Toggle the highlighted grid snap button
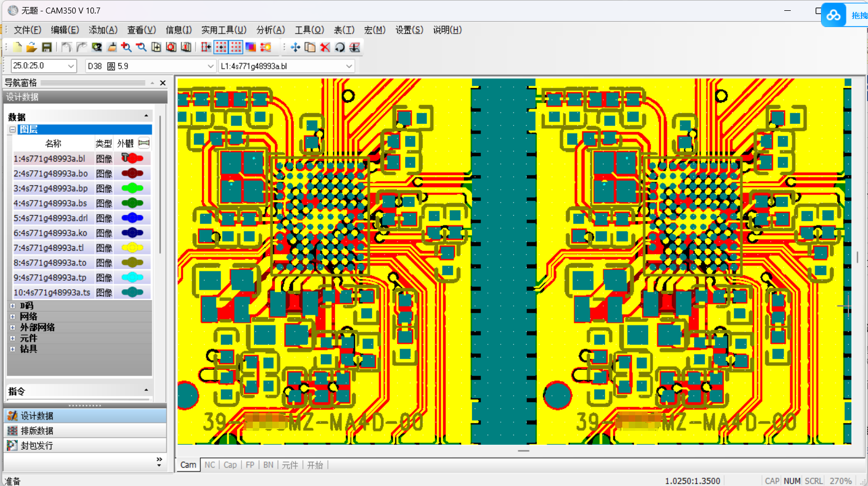The width and height of the screenshot is (868, 486). [221, 48]
